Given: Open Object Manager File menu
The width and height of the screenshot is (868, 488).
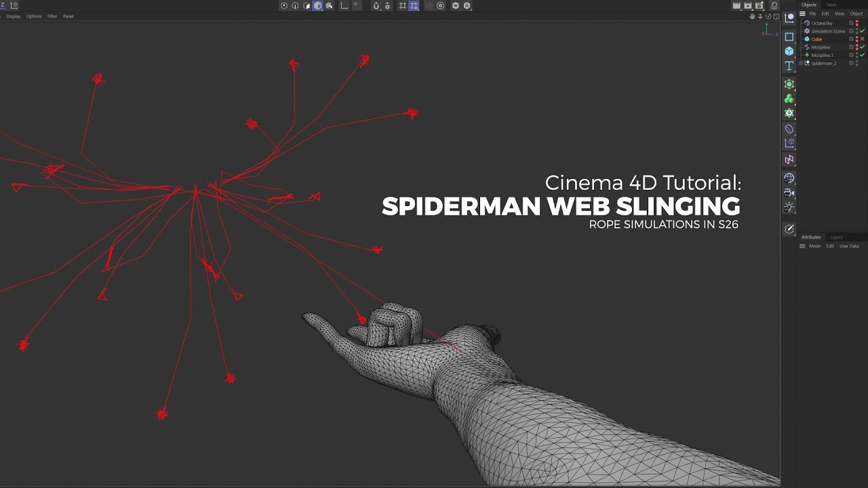Looking at the screenshot, I should tap(812, 14).
